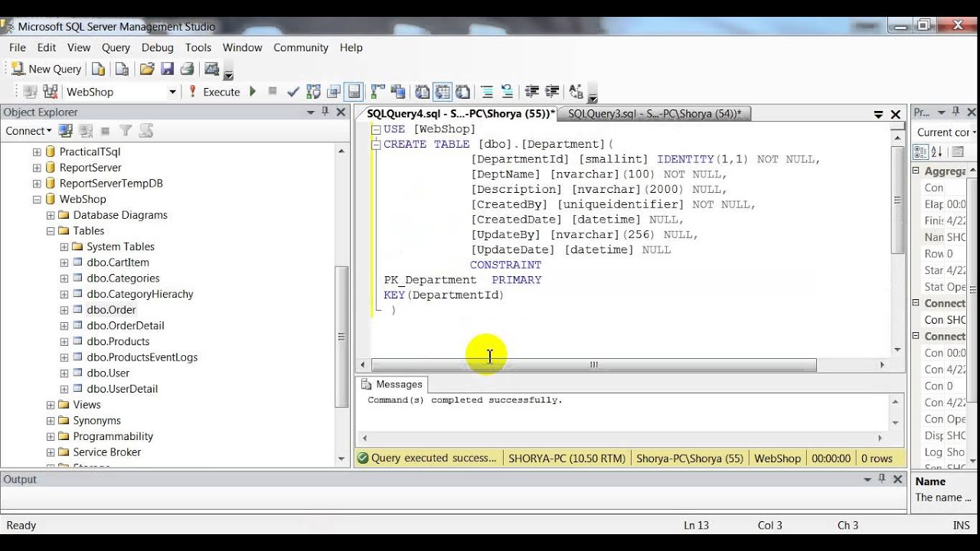Screen dimensions: 980x551
Task: Toggle Include Actual Execution Plan
Action: tap(377, 92)
